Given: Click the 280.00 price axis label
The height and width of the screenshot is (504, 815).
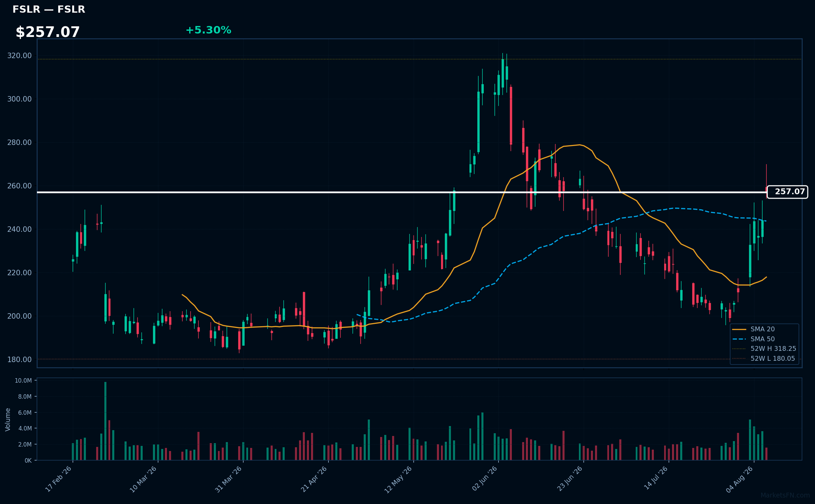Looking at the screenshot, I should click(20, 143).
